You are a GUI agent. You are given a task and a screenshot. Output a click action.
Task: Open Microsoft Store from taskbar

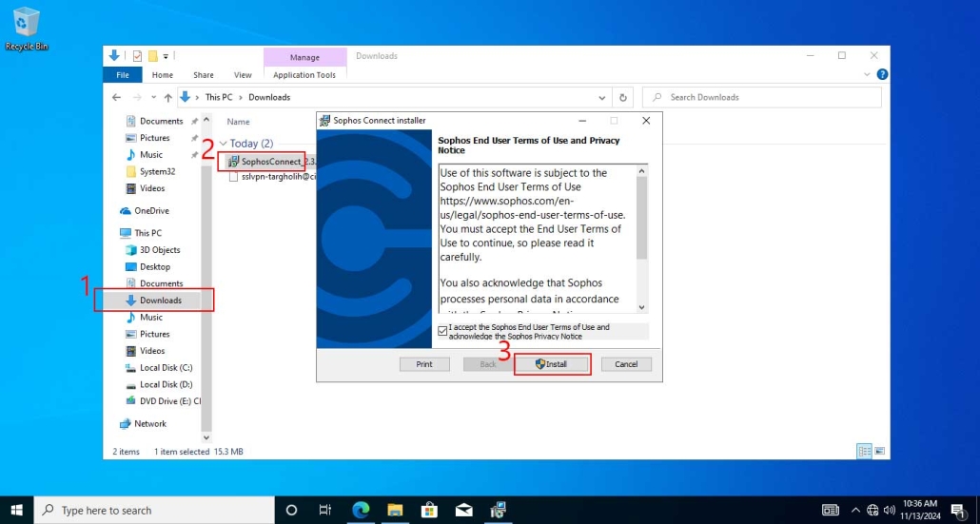click(x=429, y=510)
